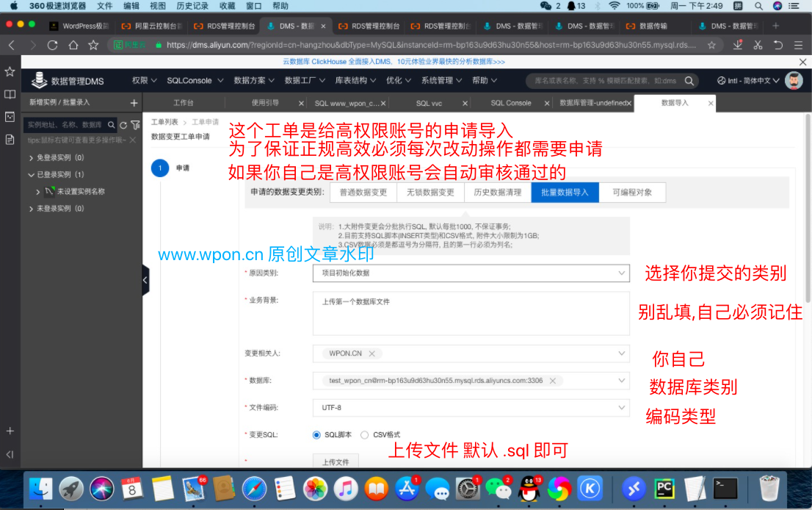
Task: Expand 免登录实例 tree node
Action: pos(31,158)
